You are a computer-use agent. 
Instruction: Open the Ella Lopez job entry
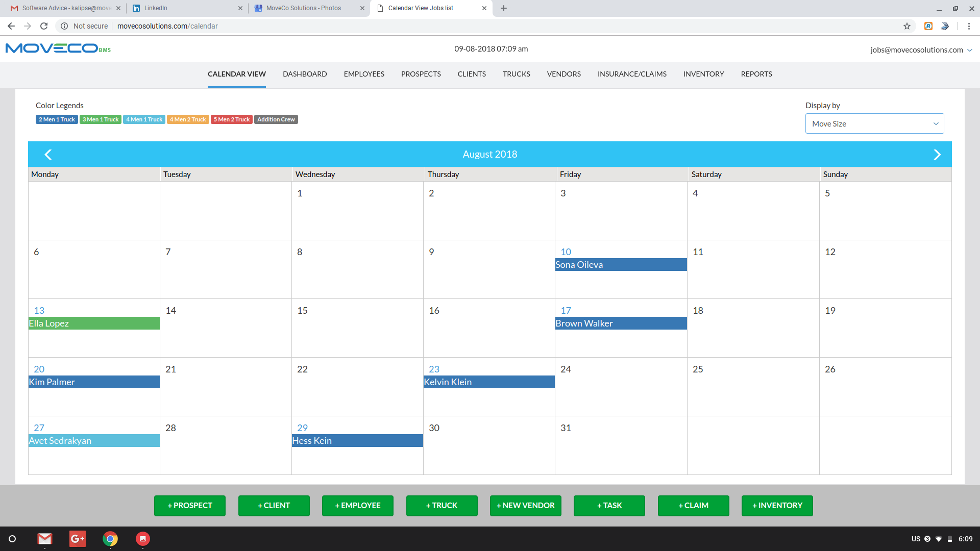pos(94,323)
